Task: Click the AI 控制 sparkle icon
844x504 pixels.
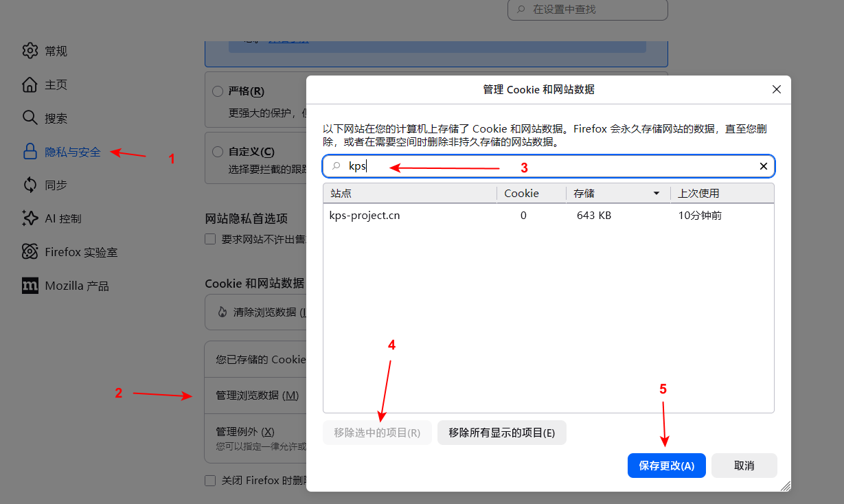Action: click(x=30, y=218)
